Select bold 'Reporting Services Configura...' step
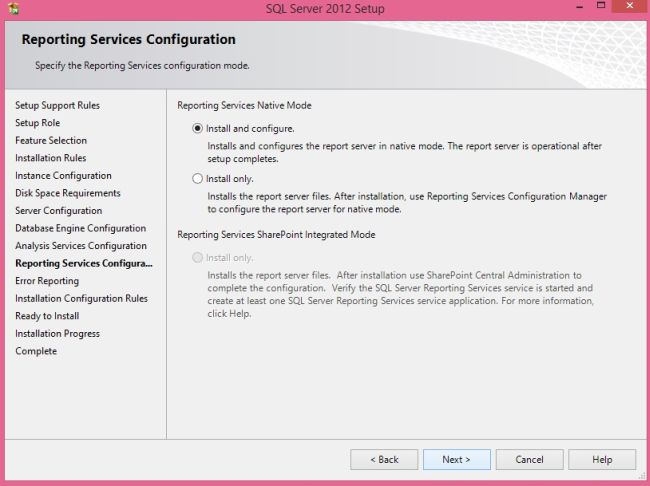This screenshot has height=486, width=650. [x=84, y=263]
